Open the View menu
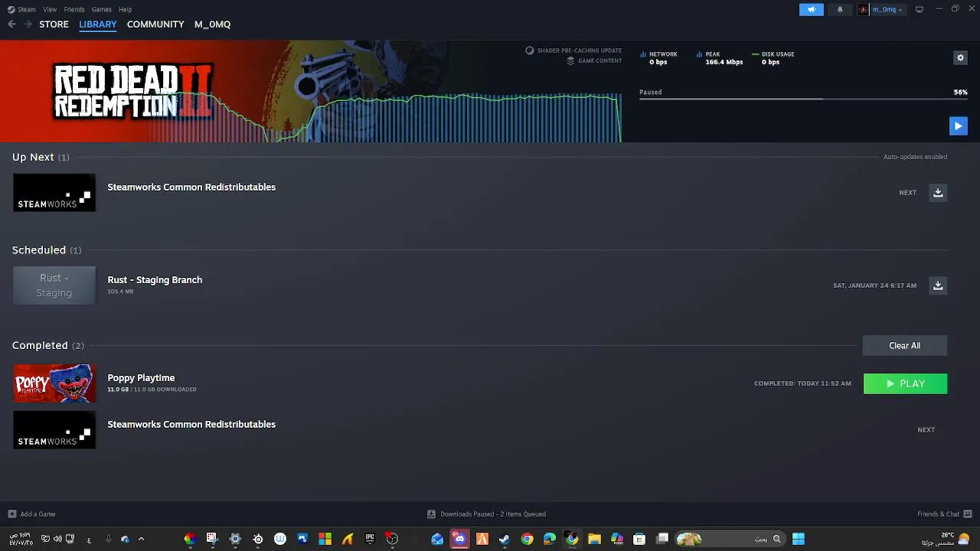 [x=50, y=9]
